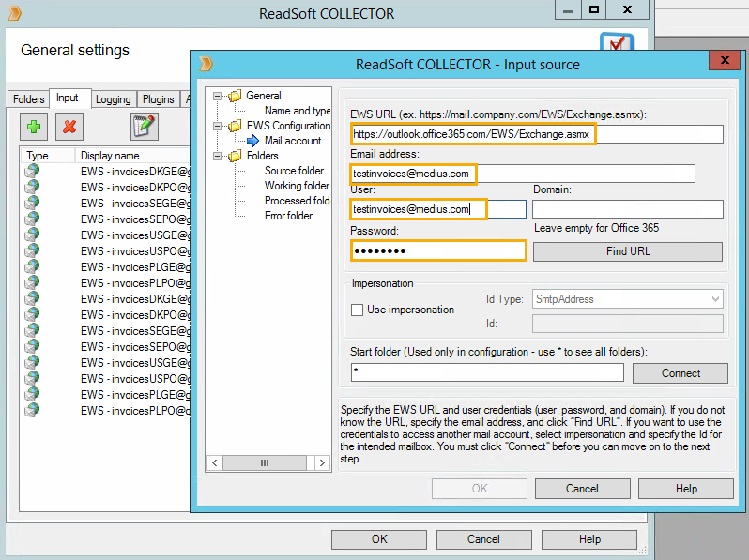Image resolution: width=749 pixels, height=560 pixels.
Task: Click the blue arrow icon beside Mail account
Action: (x=252, y=141)
